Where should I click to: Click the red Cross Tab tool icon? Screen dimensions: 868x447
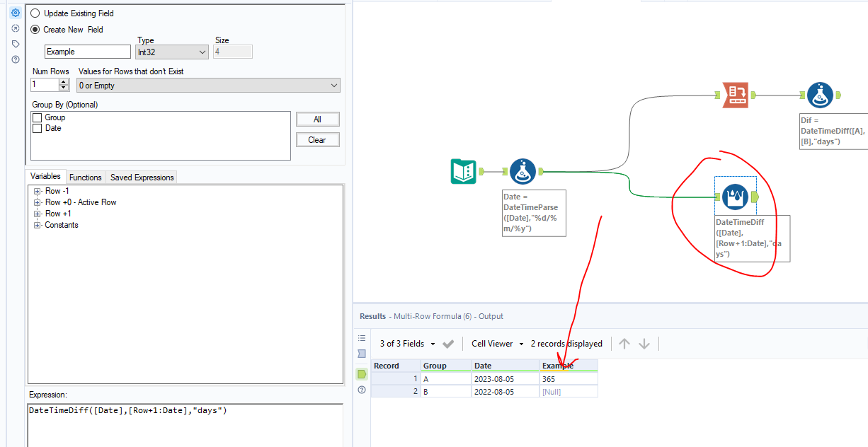(x=736, y=95)
